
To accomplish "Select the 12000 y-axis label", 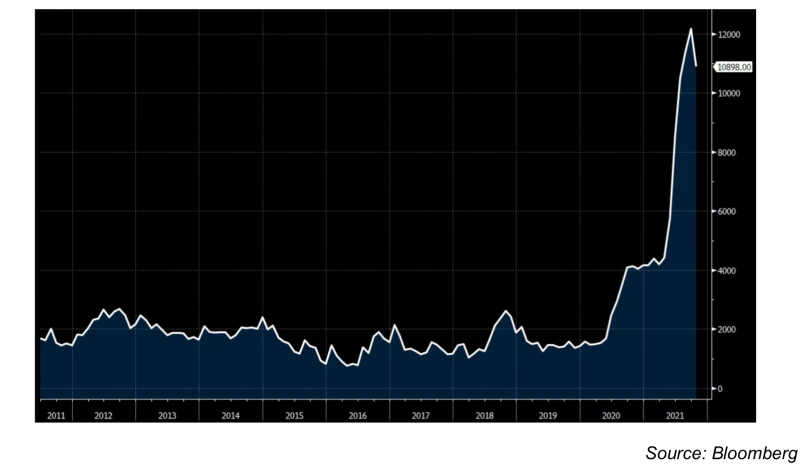I will [x=727, y=35].
